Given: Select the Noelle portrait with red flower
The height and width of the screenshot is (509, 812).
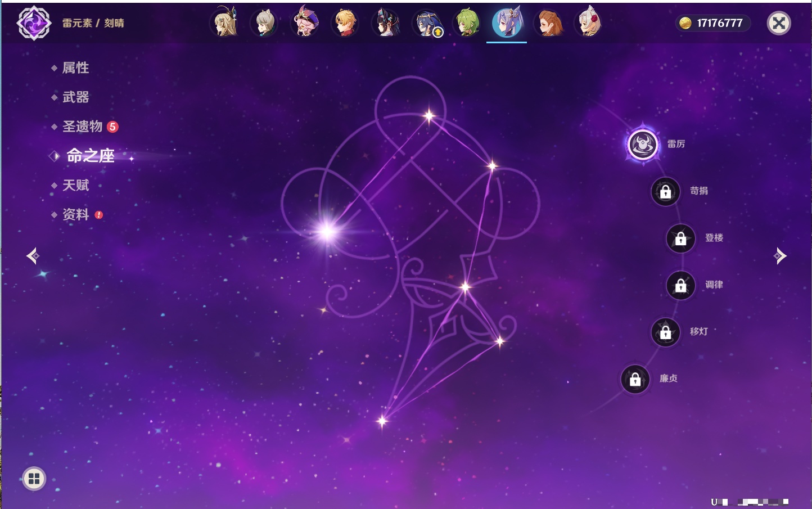Looking at the screenshot, I should 589,22.
